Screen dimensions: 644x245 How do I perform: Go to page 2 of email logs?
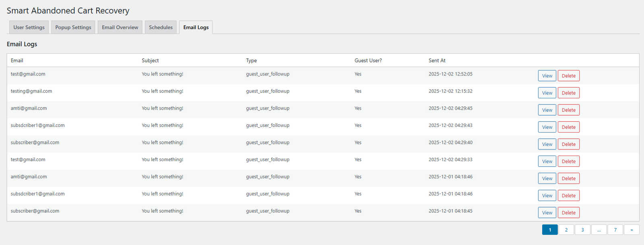point(566,230)
